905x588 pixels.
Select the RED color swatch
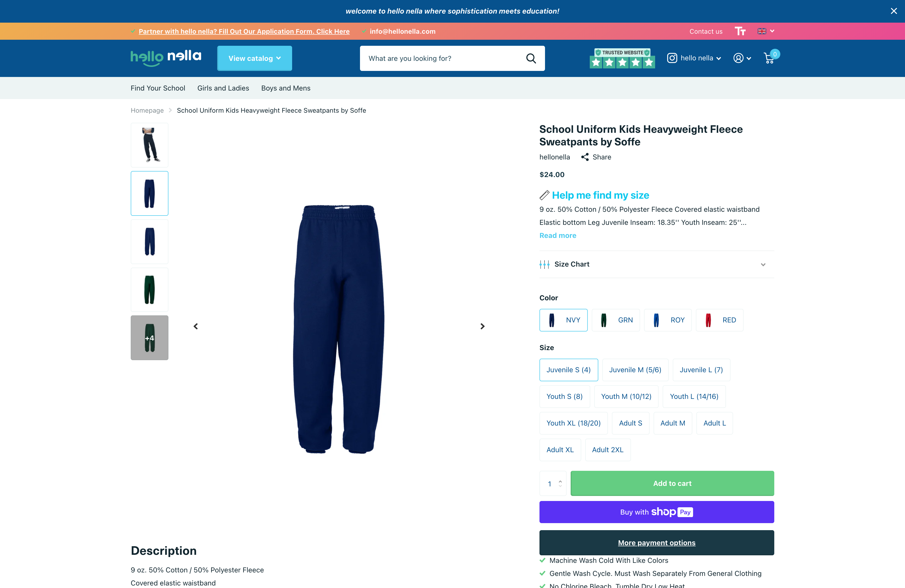[719, 320]
